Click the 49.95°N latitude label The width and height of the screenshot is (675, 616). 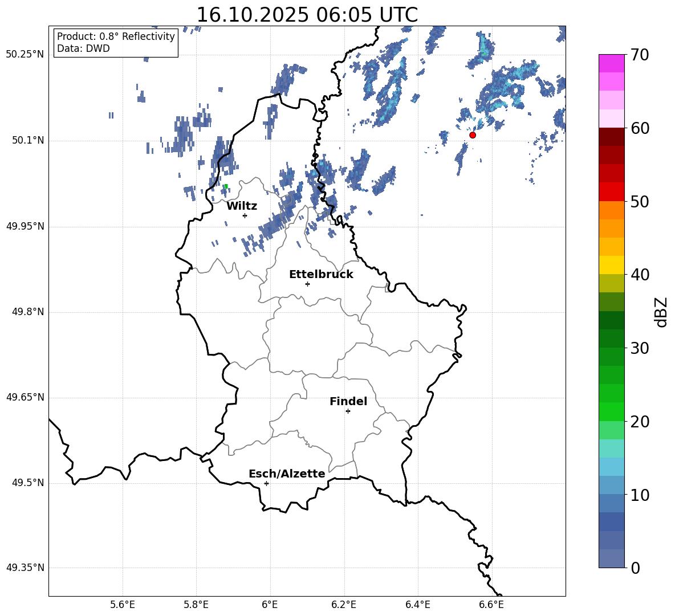pos(25,226)
